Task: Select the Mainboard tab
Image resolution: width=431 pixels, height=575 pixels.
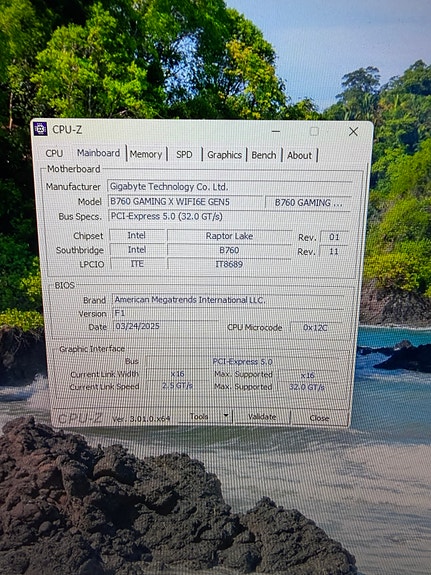Action: click(x=98, y=153)
